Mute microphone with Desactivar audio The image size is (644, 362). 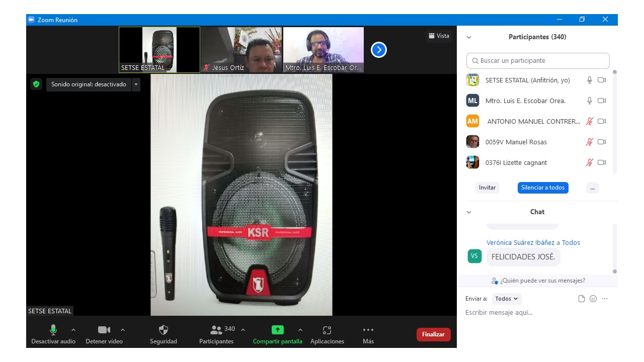pos(53,335)
